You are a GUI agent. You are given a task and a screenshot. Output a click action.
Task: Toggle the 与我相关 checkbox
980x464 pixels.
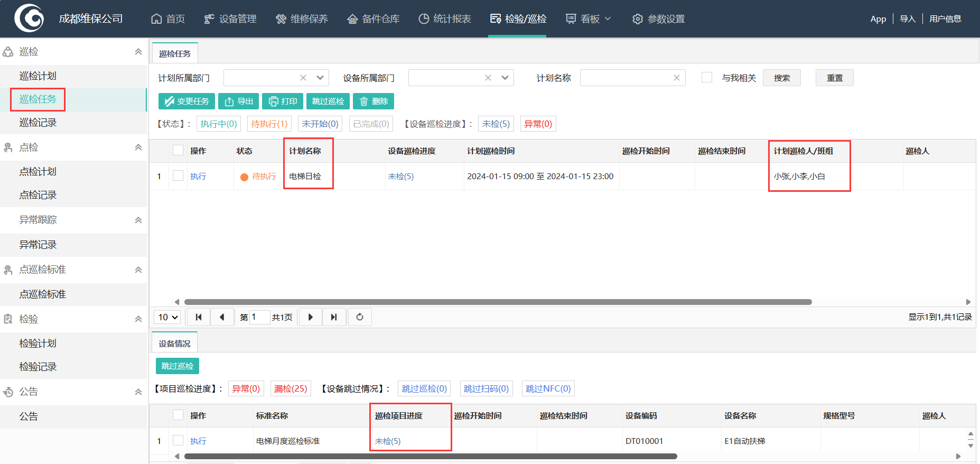707,77
